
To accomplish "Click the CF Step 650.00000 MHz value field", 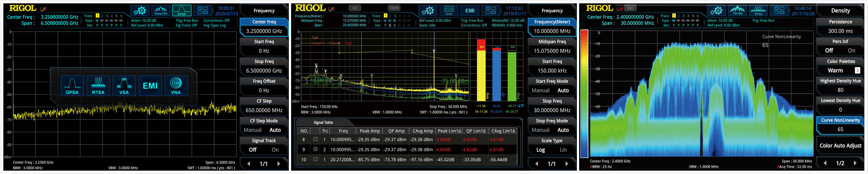I will [x=264, y=110].
